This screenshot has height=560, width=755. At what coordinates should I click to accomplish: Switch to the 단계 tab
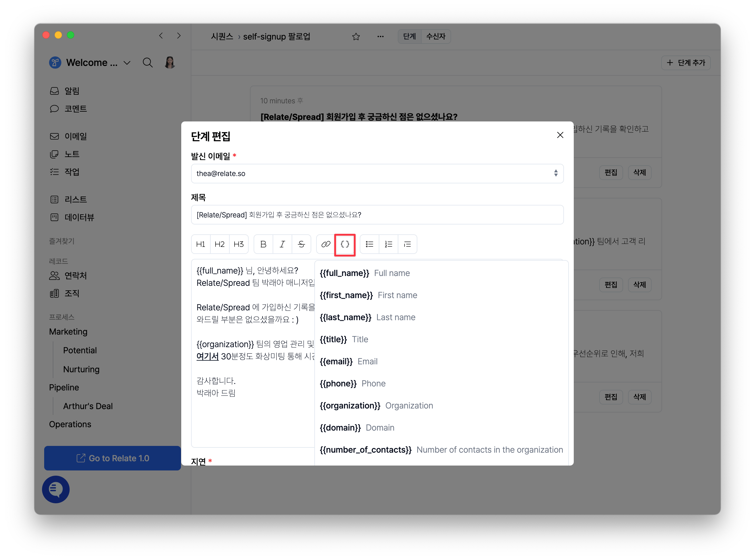[409, 36]
